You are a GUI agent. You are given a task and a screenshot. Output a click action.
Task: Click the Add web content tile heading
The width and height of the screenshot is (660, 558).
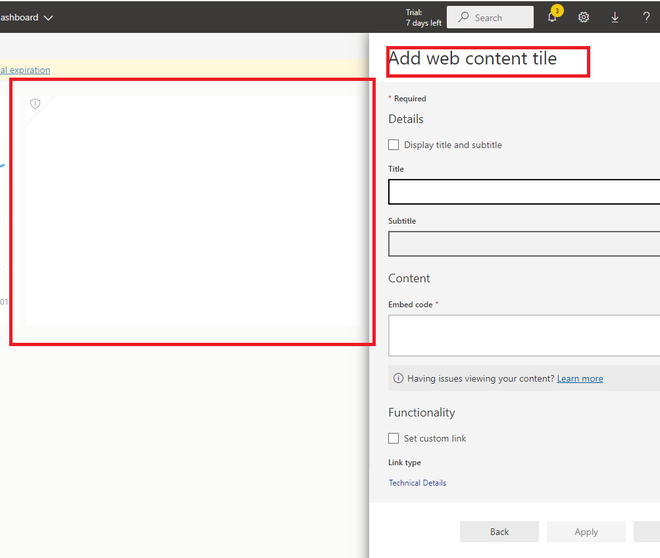pos(472,58)
